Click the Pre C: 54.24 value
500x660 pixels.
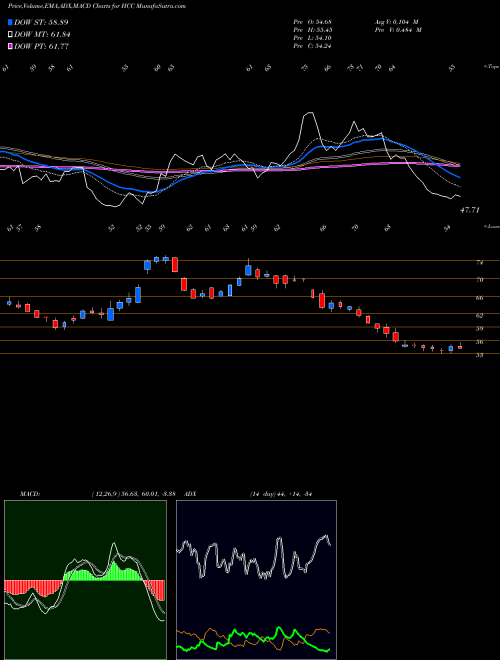point(312,46)
